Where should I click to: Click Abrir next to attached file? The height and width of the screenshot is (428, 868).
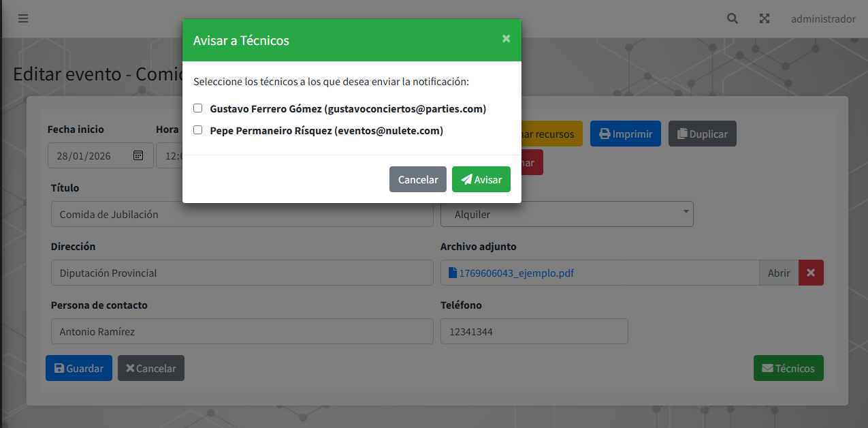pos(778,273)
